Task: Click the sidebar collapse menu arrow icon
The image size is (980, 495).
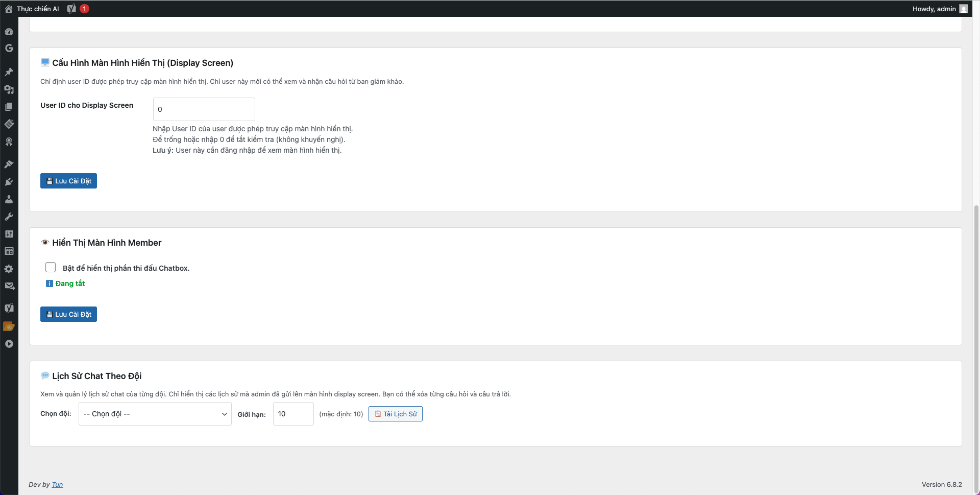Action: click(x=9, y=344)
